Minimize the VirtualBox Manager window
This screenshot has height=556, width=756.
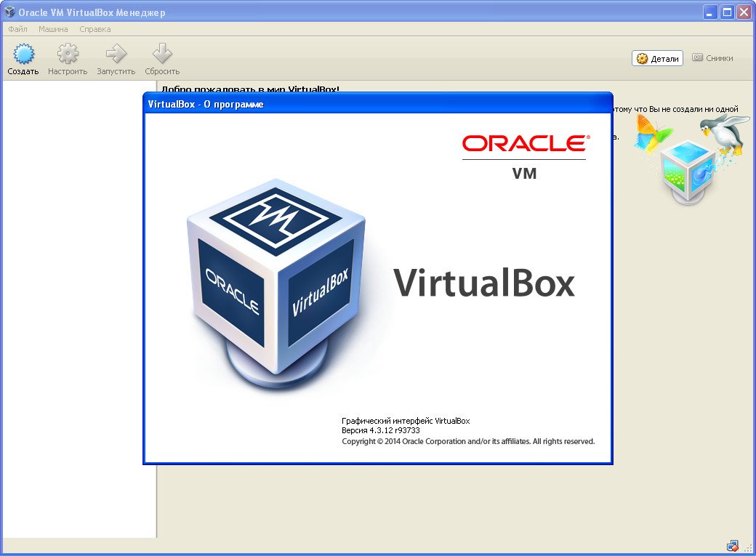pos(710,12)
